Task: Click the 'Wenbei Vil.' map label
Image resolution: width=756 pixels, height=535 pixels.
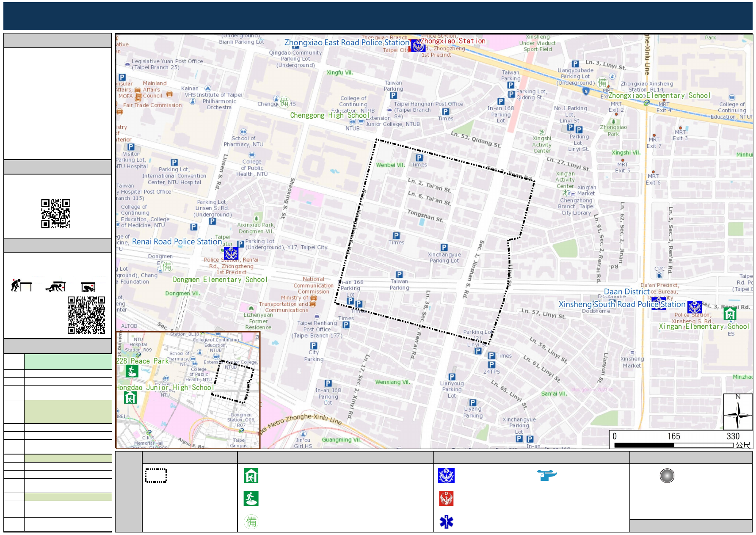Action: click(x=390, y=165)
